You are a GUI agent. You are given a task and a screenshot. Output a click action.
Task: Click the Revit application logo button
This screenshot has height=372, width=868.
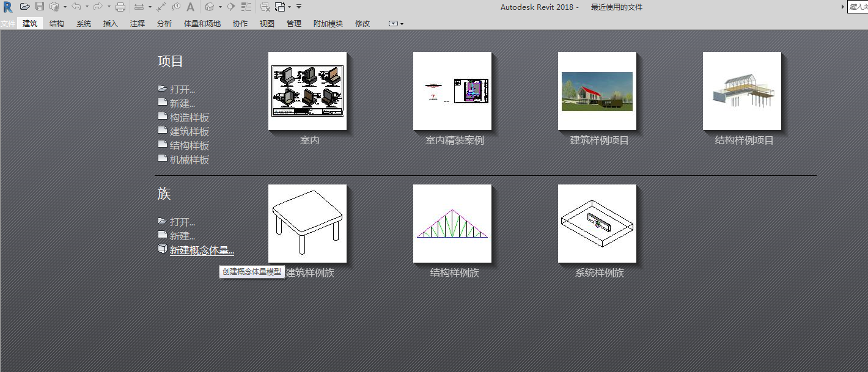click(7, 7)
